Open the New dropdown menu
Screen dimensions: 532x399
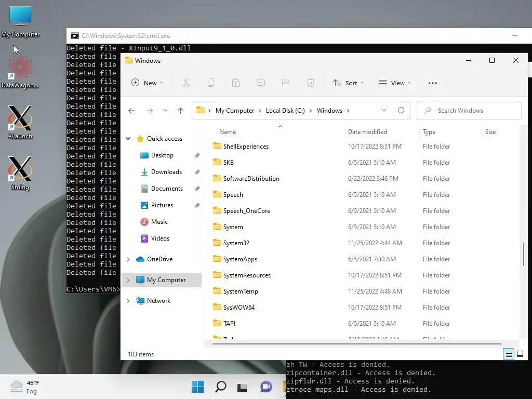click(147, 83)
